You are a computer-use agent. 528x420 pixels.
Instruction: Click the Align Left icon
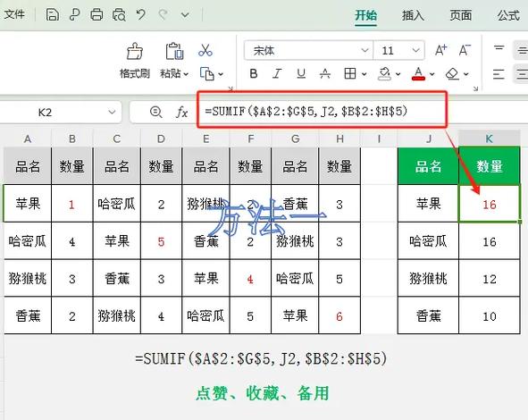499,74
